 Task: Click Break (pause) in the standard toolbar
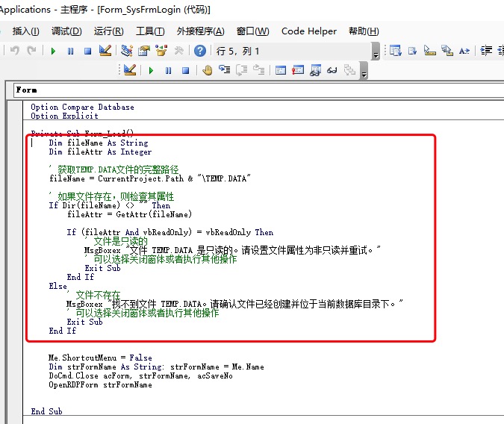70,51
